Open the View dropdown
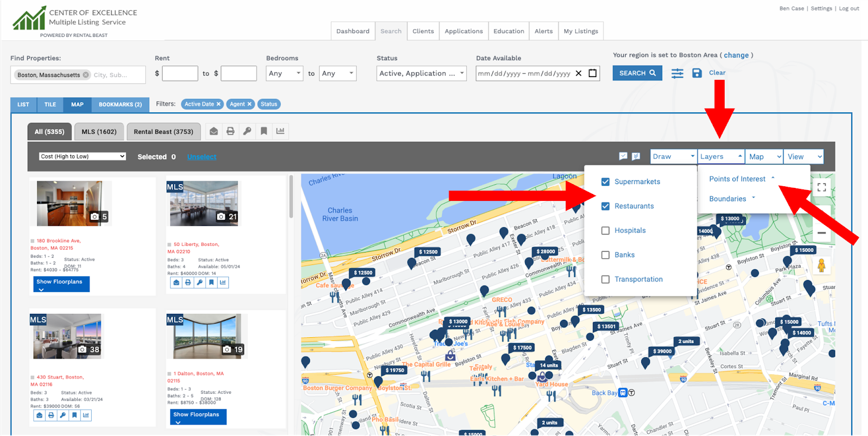The height and width of the screenshot is (436, 868). [805, 156]
